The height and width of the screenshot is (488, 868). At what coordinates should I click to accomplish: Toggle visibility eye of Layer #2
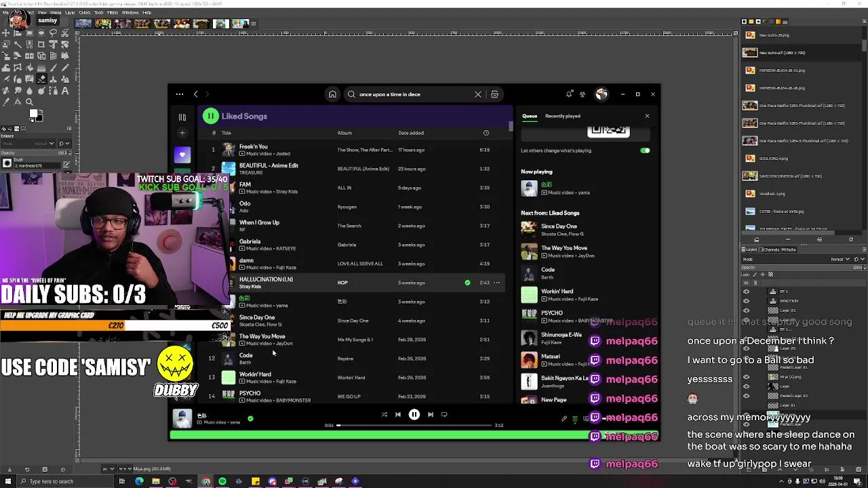tap(746, 310)
